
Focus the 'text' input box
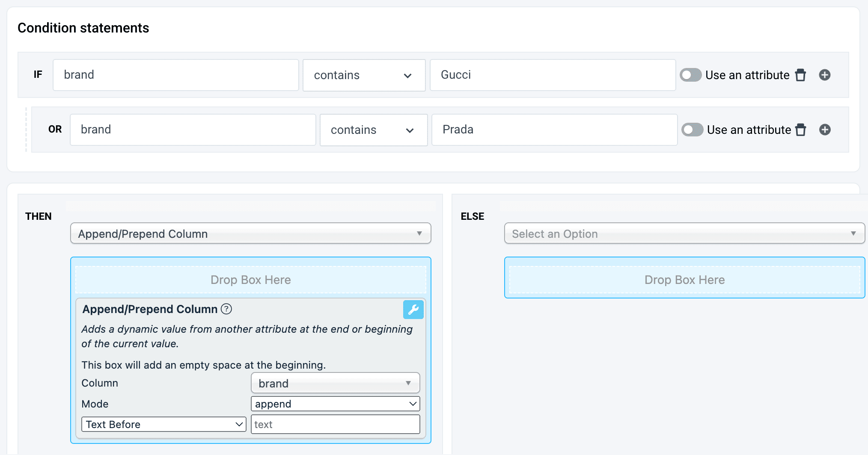click(x=335, y=424)
